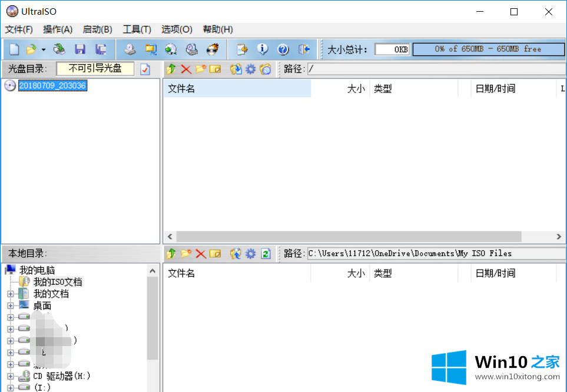Click horizontal scrollbar right arrow in disc list
567x392 pixels.
(559, 237)
